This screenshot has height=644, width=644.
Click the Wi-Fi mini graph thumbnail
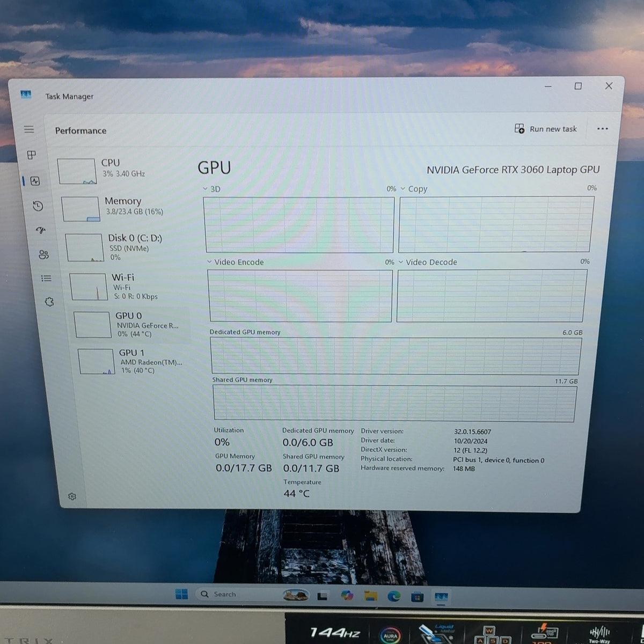pos(89,287)
